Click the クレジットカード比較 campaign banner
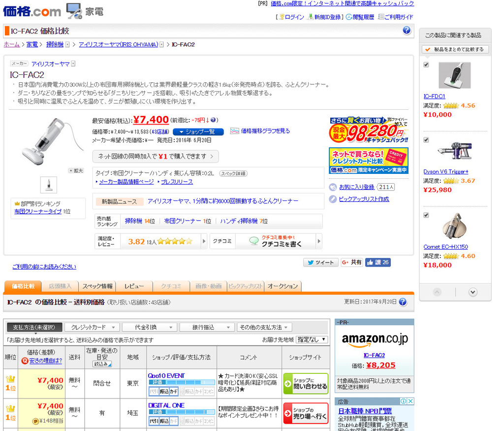This screenshot has height=431, width=504. pos(369,161)
